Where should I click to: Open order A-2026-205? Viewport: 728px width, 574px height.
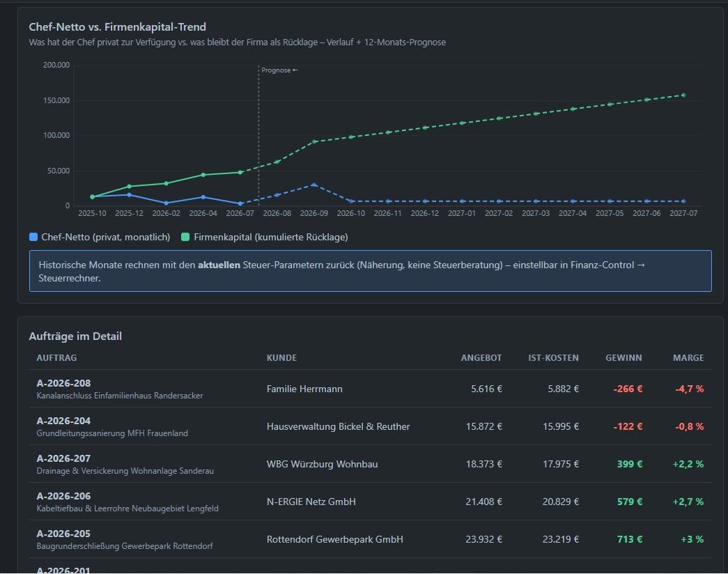click(63, 534)
